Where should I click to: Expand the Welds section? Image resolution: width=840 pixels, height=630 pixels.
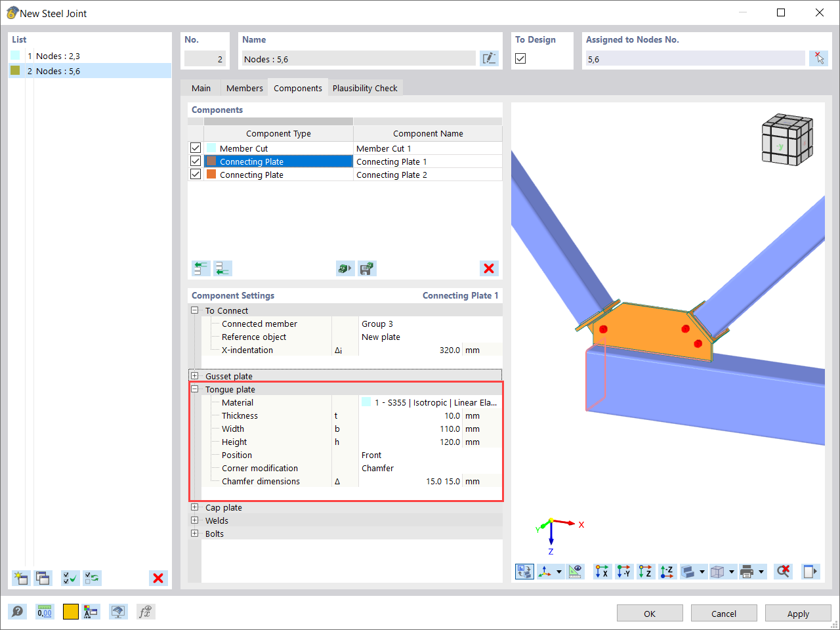pos(194,520)
